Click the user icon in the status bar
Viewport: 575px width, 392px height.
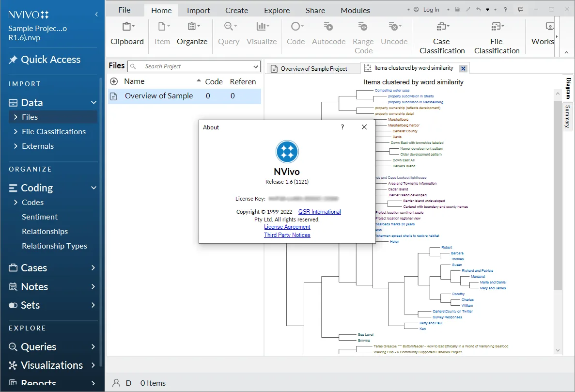coord(116,383)
